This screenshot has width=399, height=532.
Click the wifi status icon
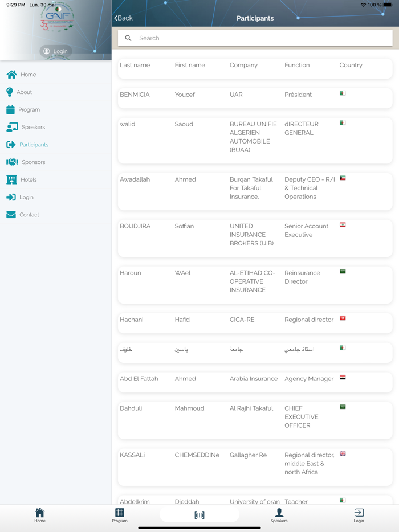tap(363, 5)
